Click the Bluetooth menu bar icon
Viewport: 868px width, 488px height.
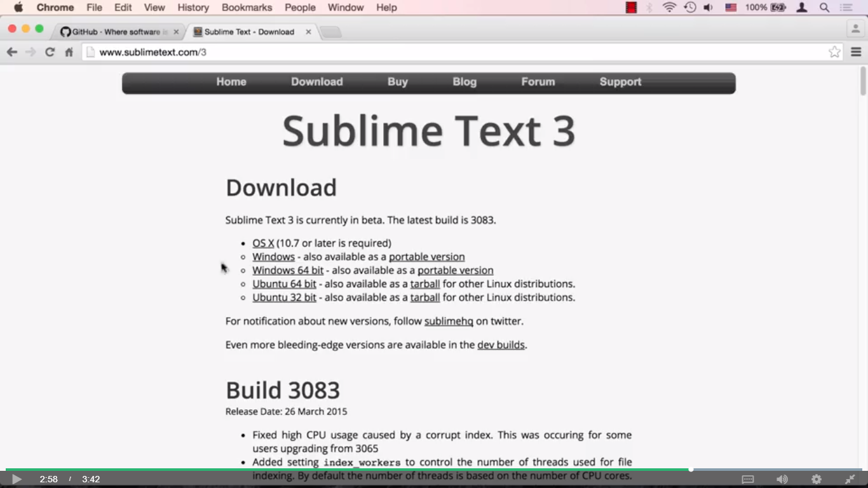click(649, 8)
